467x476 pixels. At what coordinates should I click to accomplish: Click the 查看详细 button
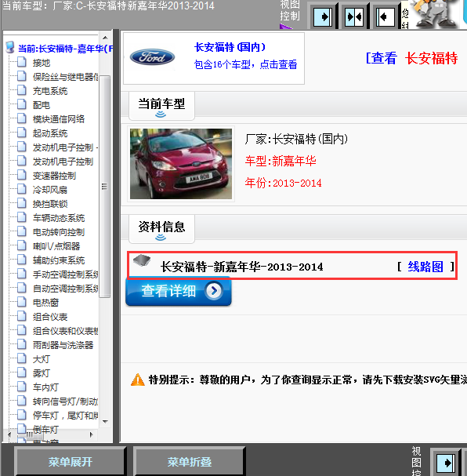[179, 292]
